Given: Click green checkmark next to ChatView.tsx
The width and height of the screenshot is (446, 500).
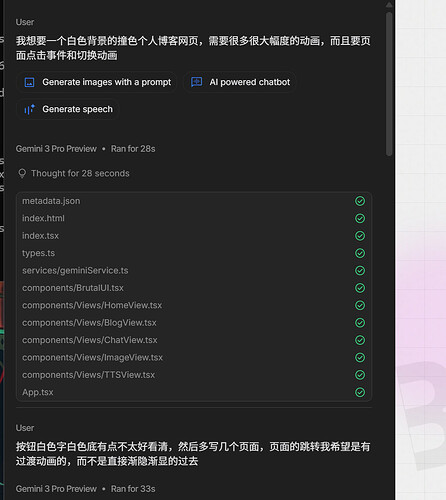Looking at the screenshot, I should pos(360,340).
